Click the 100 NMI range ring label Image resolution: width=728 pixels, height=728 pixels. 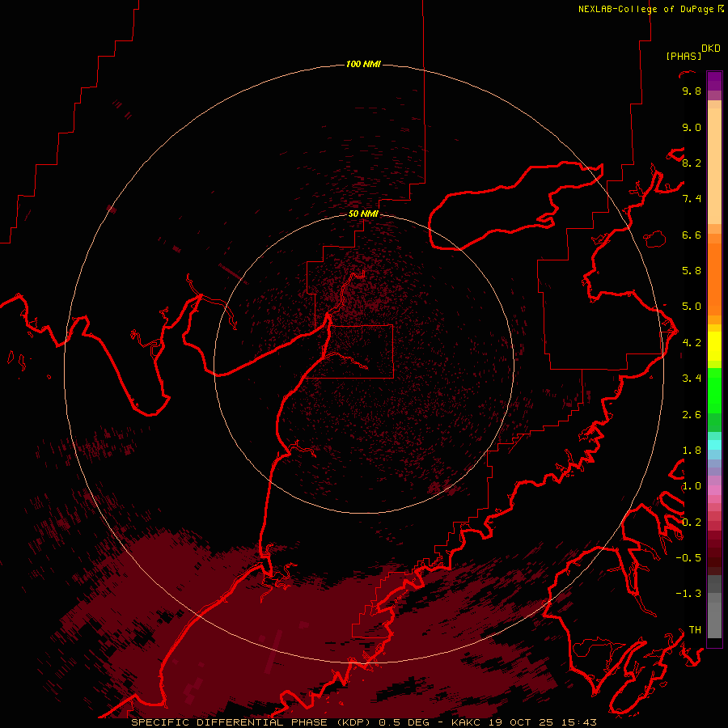coord(363,64)
